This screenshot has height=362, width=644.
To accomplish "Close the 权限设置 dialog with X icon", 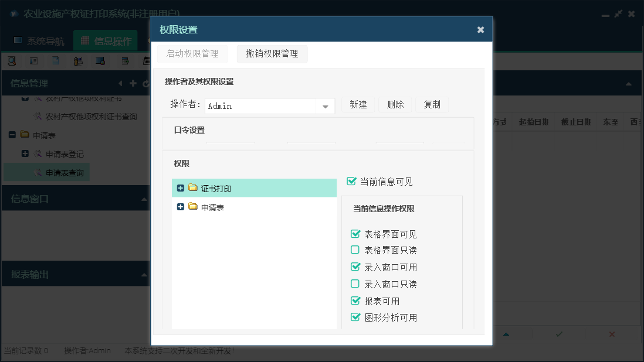I will pos(480,30).
